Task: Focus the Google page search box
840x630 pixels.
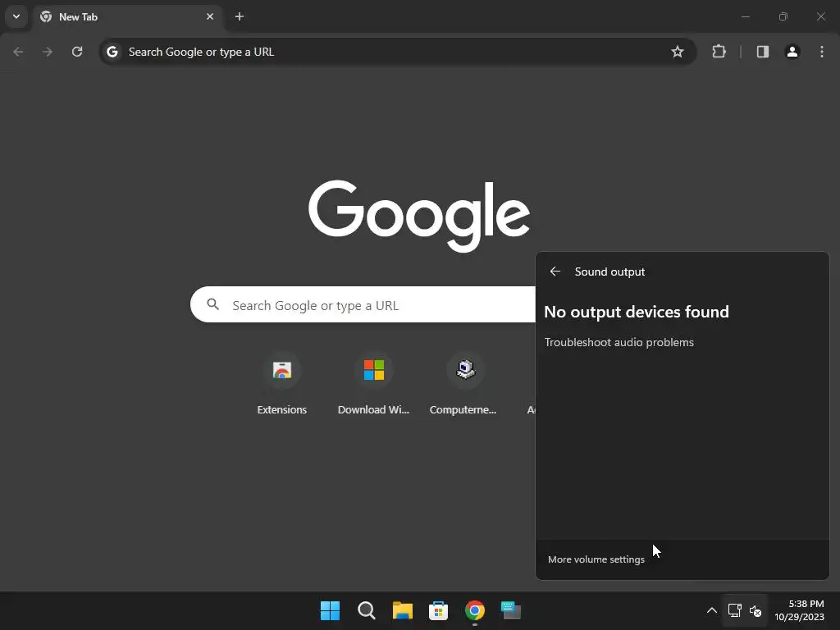Action: (x=363, y=304)
